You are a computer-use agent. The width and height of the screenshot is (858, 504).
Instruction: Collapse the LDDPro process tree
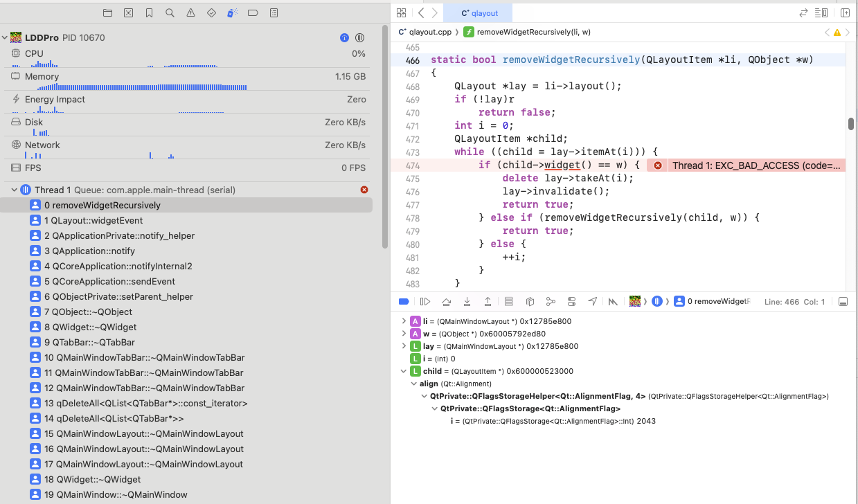coord(5,37)
